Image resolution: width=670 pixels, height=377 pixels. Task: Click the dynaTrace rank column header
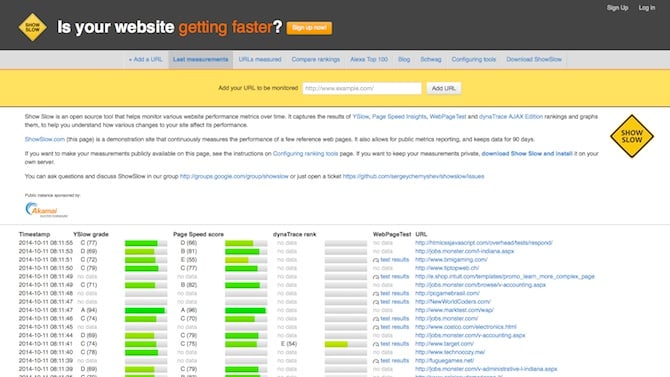tap(294, 234)
